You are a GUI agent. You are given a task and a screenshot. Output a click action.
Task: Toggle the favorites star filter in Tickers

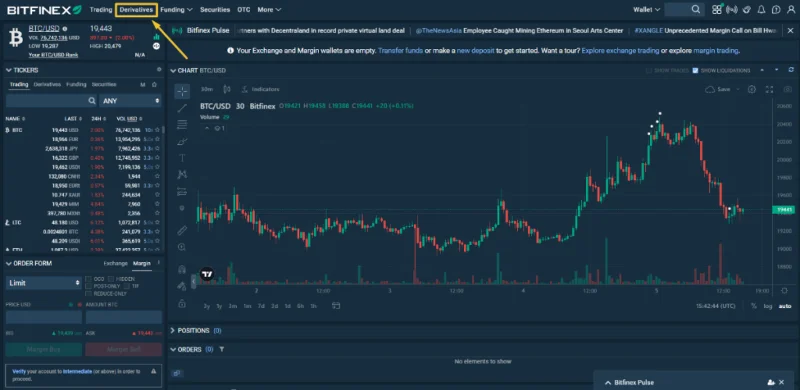tap(155, 85)
